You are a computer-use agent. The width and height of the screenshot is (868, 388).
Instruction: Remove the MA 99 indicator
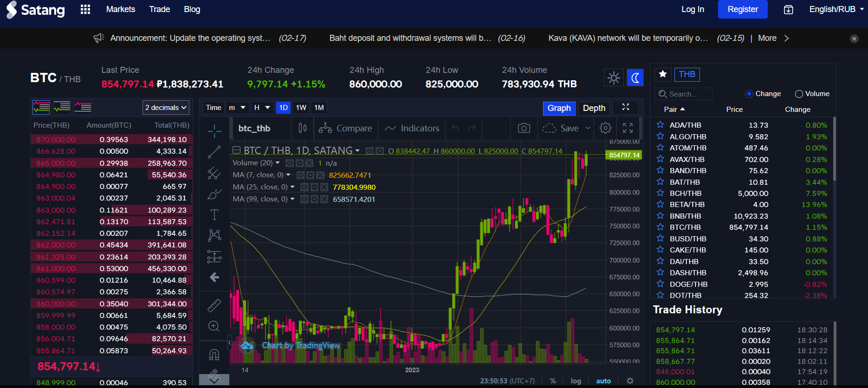[324, 199]
